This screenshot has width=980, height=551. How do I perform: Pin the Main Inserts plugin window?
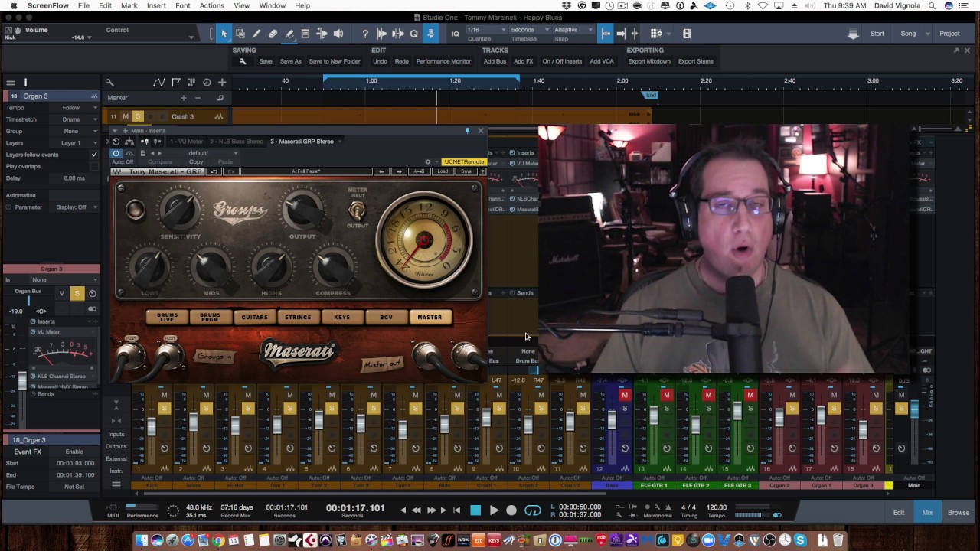pos(467,131)
